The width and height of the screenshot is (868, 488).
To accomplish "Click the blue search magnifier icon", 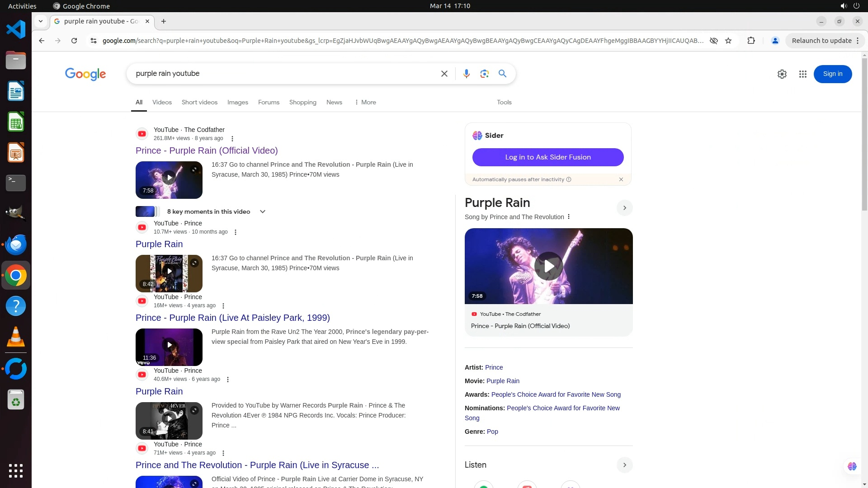I will point(502,74).
